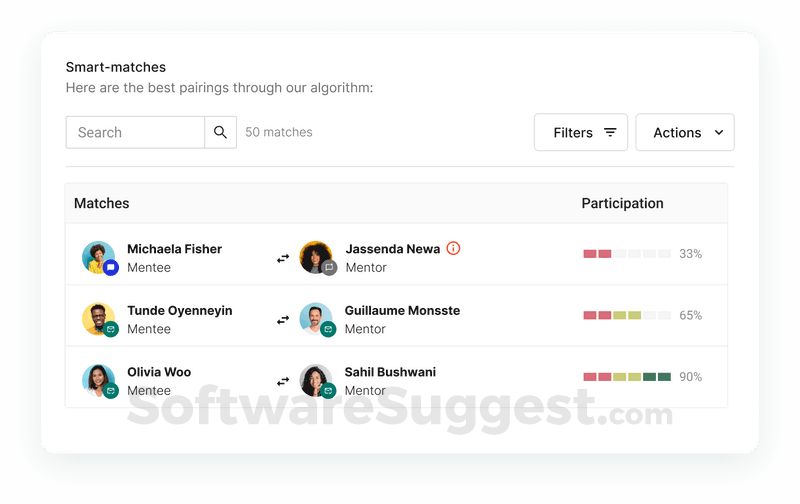The height and width of the screenshot is (504, 800).
Task: Click chat badge on Michaela Fisher's avatar
Action: pyautogui.click(x=111, y=267)
